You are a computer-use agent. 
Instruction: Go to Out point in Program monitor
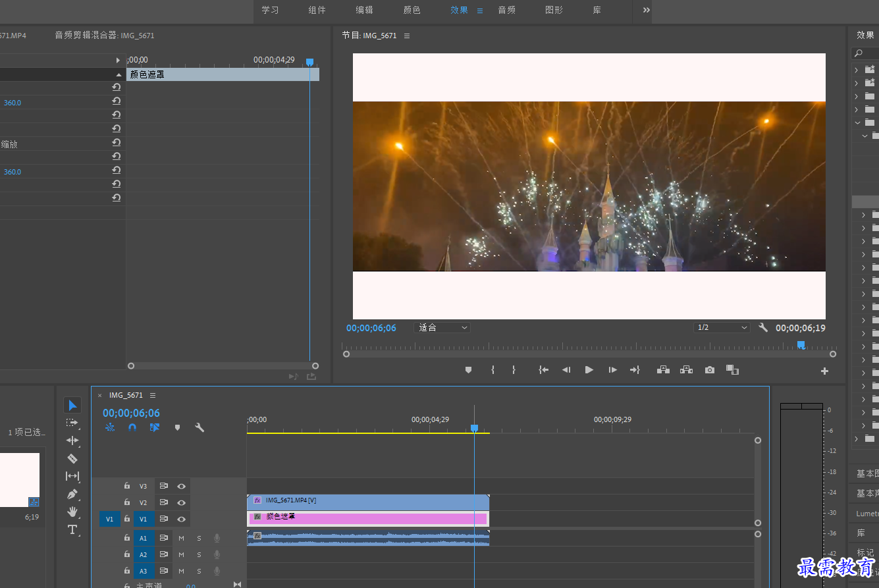635,370
